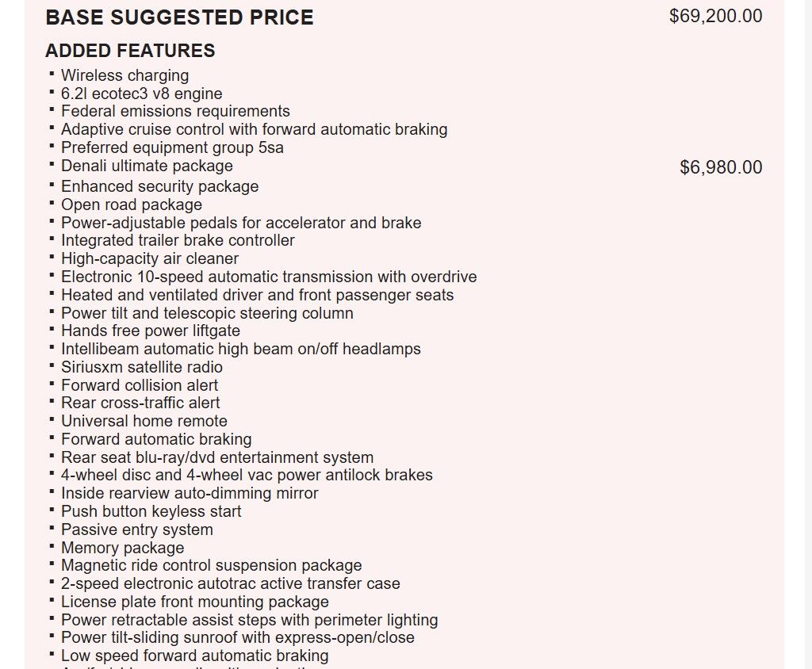Click the BASE SUGGESTED PRICE heading
The width and height of the screenshot is (812, 669).
[x=179, y=17]
